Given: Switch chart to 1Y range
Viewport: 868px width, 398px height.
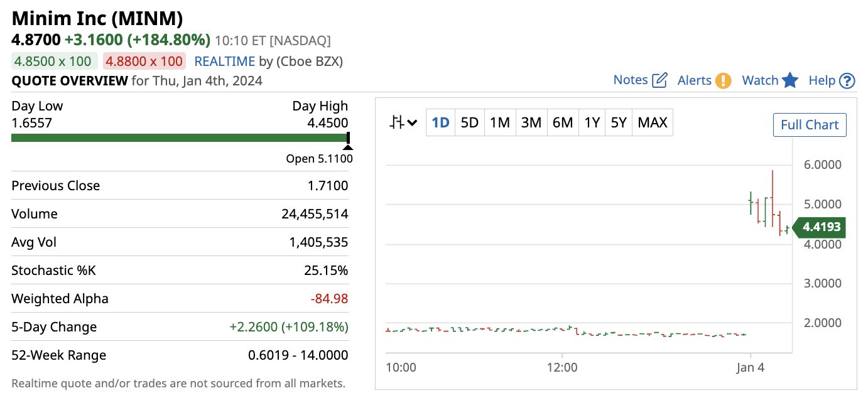Looking at the screenshot, I should (x=592, y=122).
